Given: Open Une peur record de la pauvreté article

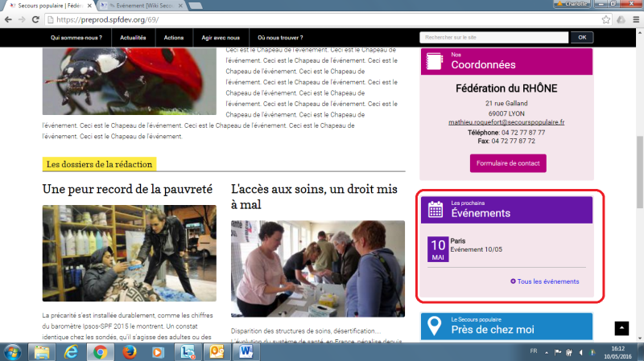Looking at the screenshot, I should pyautogui.click(x=127, y=189).
